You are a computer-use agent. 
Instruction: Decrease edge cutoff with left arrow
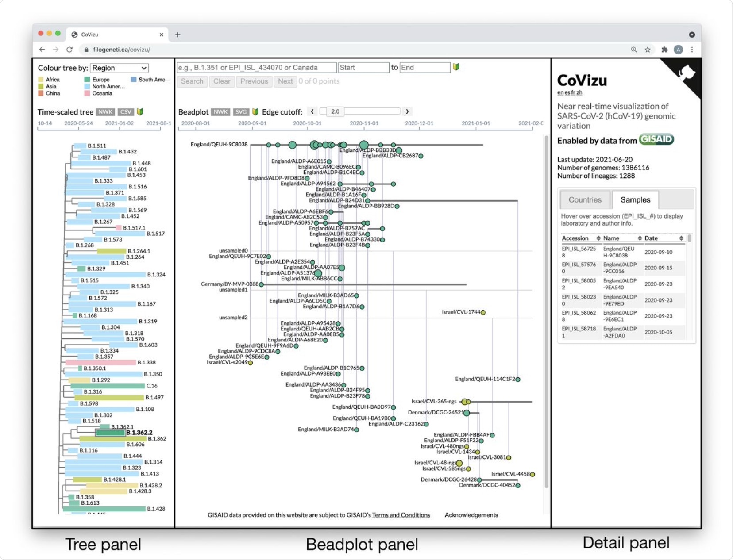tap(312, 111)
